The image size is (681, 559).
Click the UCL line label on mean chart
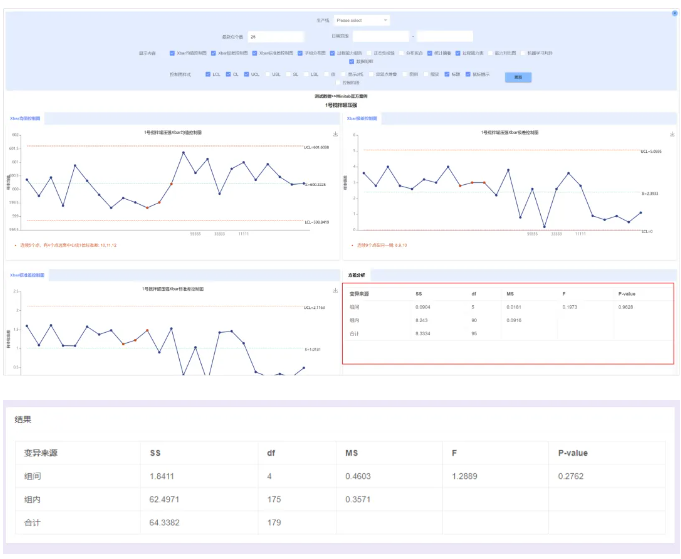pyautogui.click(x=316, y=147)
